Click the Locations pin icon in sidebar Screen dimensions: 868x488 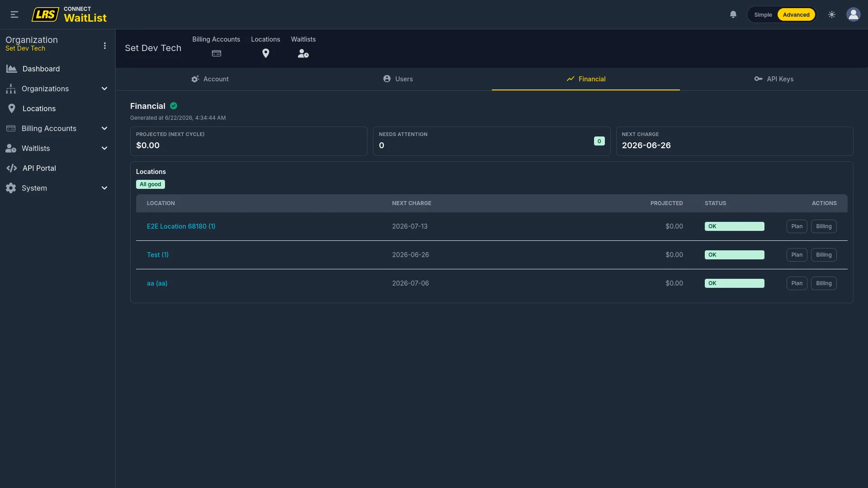click(x=12, y=108)
